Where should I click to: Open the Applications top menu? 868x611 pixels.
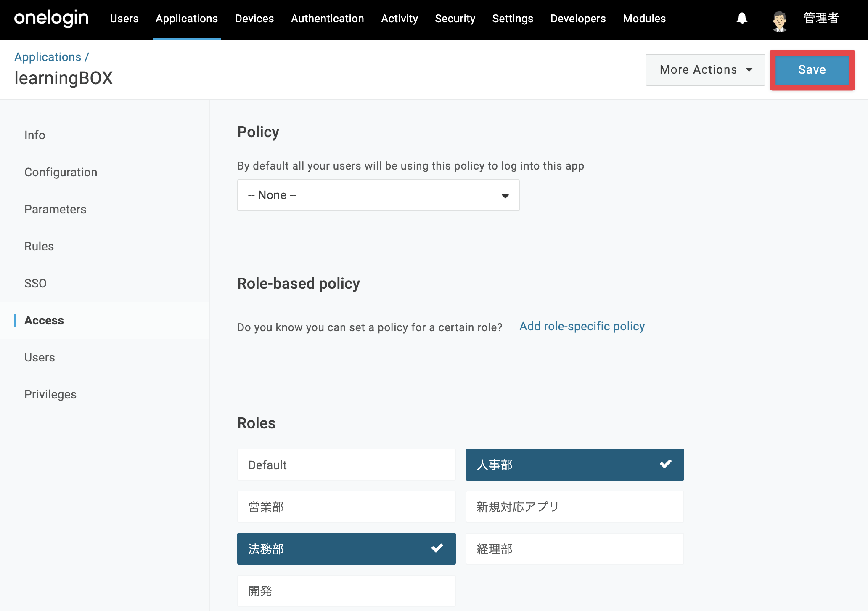pyautogui.click(x=187, y=19)
